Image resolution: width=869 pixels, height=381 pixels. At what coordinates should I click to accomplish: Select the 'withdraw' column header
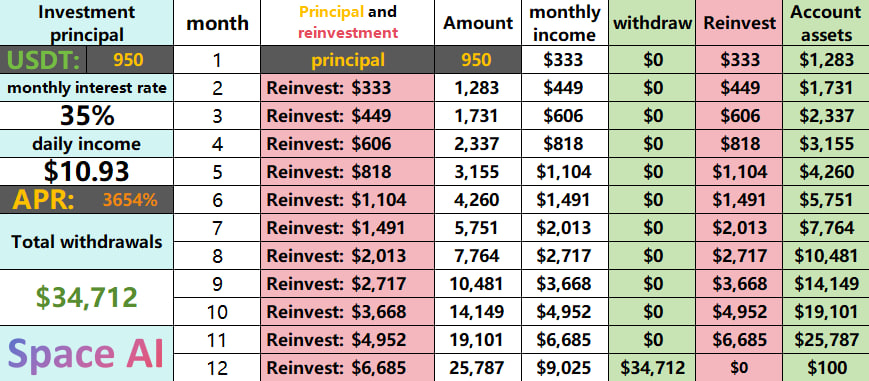click(652, 23)
